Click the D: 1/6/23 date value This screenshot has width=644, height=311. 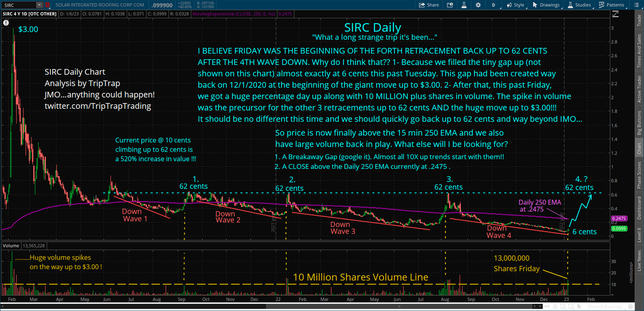coord(69,14)
